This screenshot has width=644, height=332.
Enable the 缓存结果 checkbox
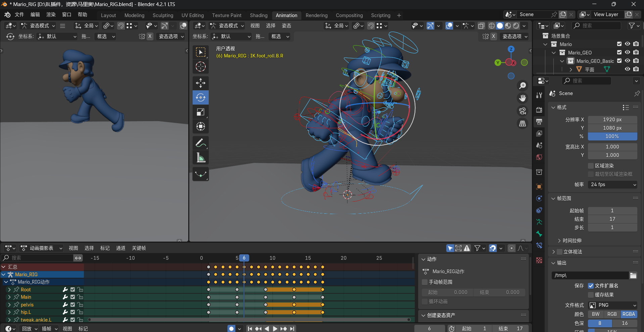pos(591,295)
